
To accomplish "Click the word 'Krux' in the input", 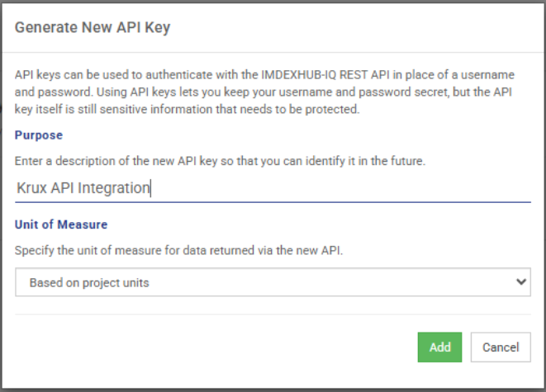I will (31, 188).
